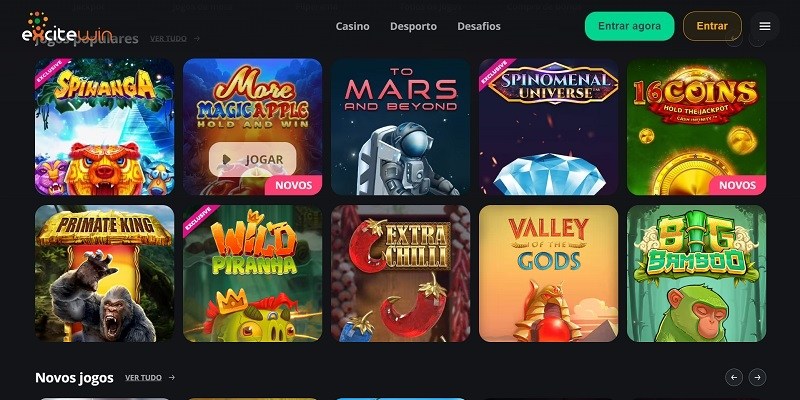The height and width of the screenshot is (400, 800).
Task: Open the Desafios menu item
Action: click(479, 26)
